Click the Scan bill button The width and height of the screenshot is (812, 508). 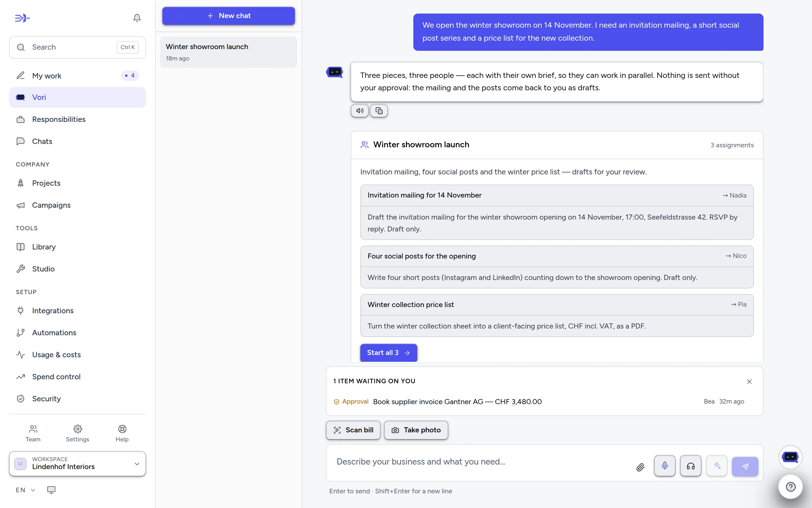tap(353, 430)
